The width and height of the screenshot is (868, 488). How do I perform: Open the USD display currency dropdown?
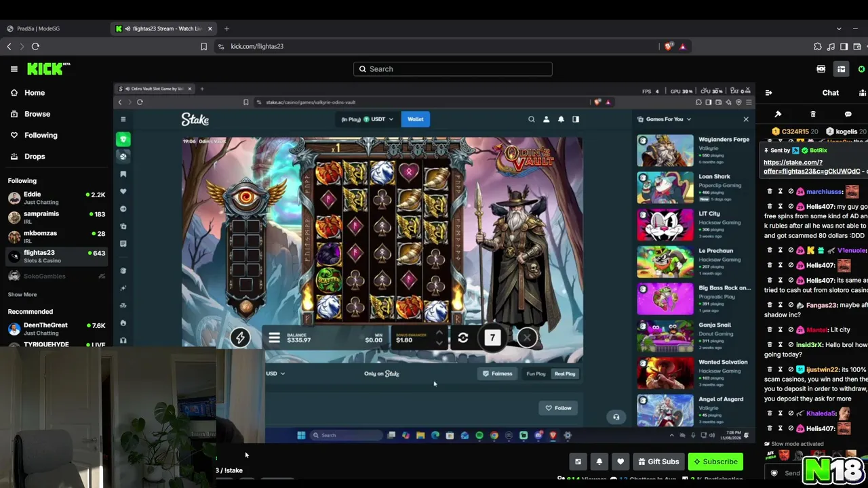coord(275,373)
